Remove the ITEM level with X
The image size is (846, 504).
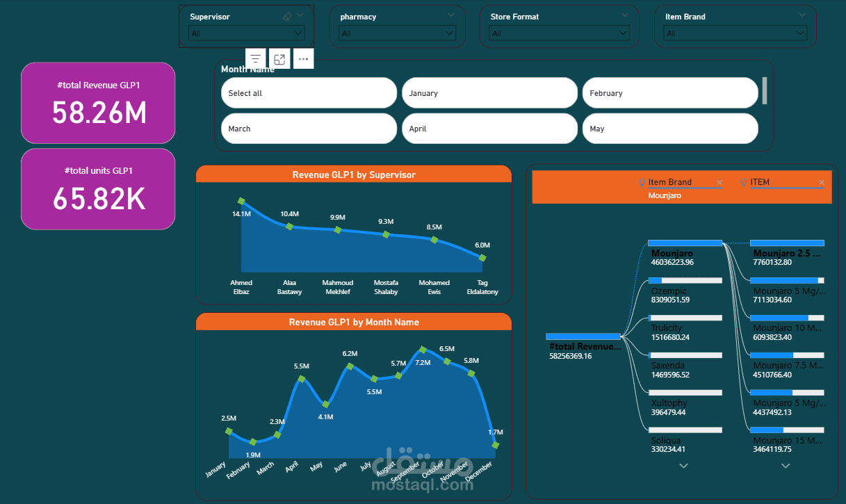pos(822,183)
